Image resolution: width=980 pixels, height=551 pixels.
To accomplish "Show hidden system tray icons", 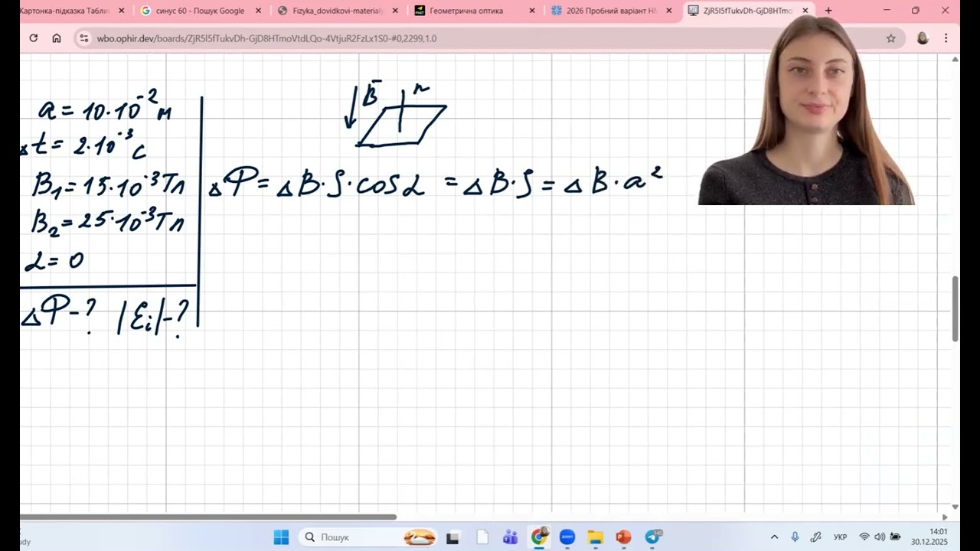I will pyautogui.click(x=774, y=537).
